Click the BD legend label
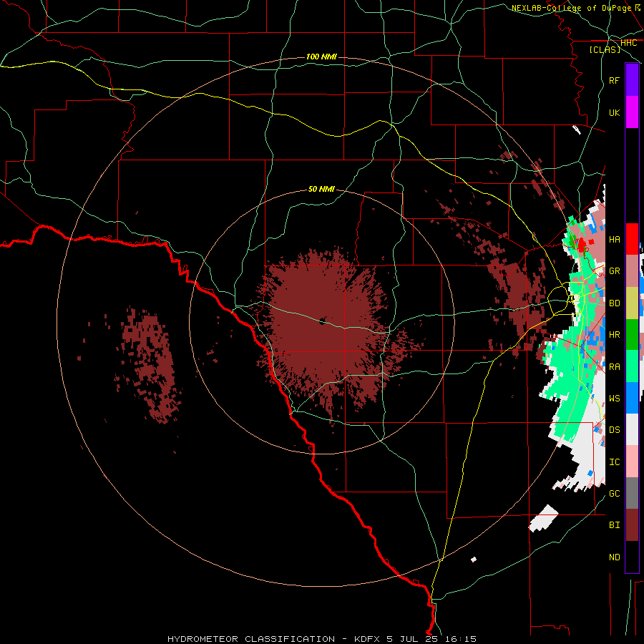Screen dimensions: 644x644 (614, 303)
